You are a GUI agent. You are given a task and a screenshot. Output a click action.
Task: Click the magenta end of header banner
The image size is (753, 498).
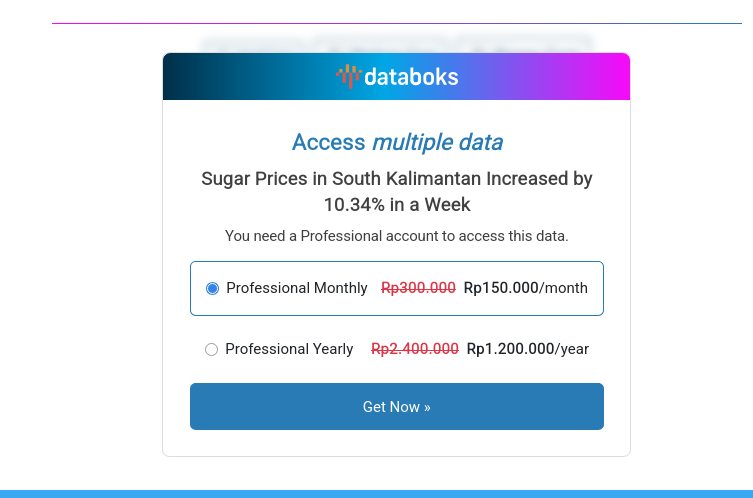614,77
